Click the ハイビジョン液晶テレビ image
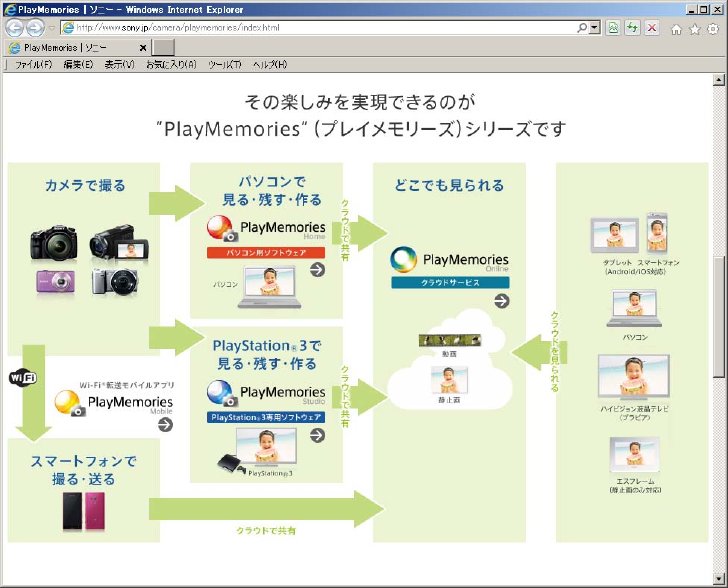 (634, 378)
